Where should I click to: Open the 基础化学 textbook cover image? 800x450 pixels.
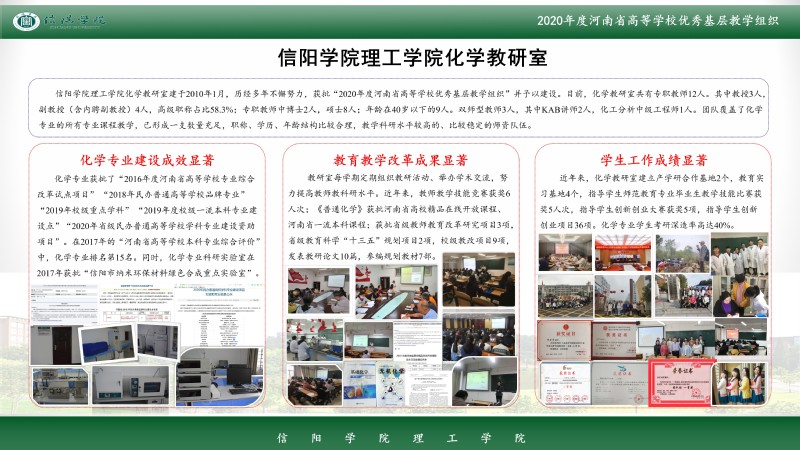click(x=360, y=385)
